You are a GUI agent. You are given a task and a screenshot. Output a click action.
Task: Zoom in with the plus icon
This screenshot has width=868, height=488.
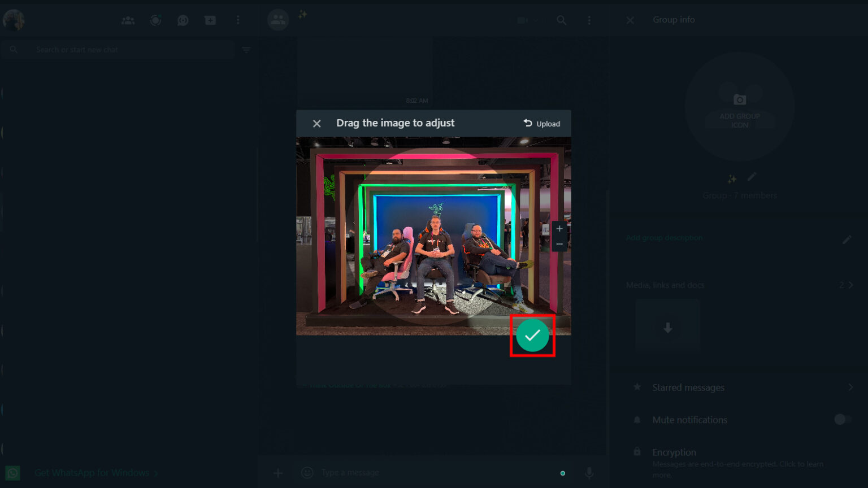tap(559, 229)
